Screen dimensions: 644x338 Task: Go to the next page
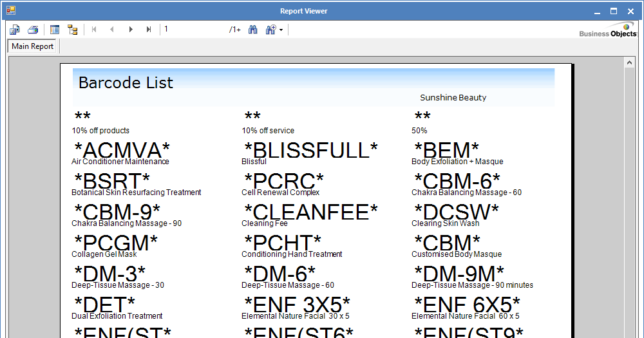[x=131, y=30]
